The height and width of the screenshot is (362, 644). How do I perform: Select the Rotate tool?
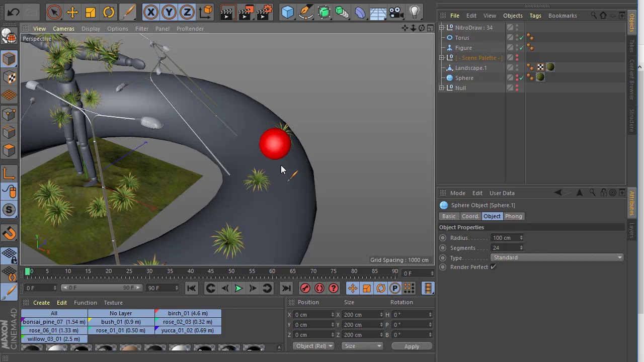(x=108, y=12)
